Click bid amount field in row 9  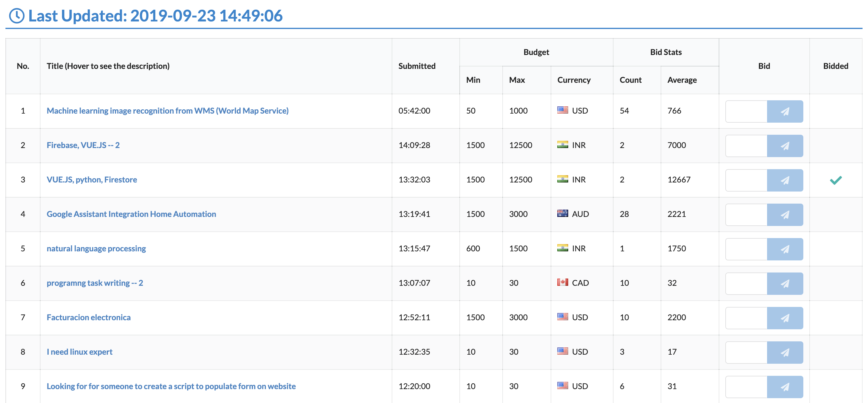coord(746,387)
